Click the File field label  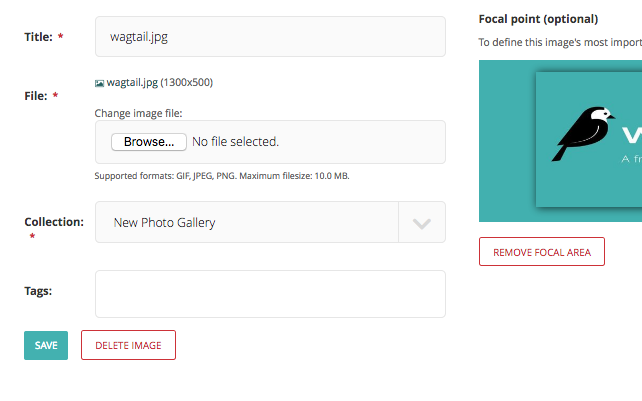[x=37, y=96]
